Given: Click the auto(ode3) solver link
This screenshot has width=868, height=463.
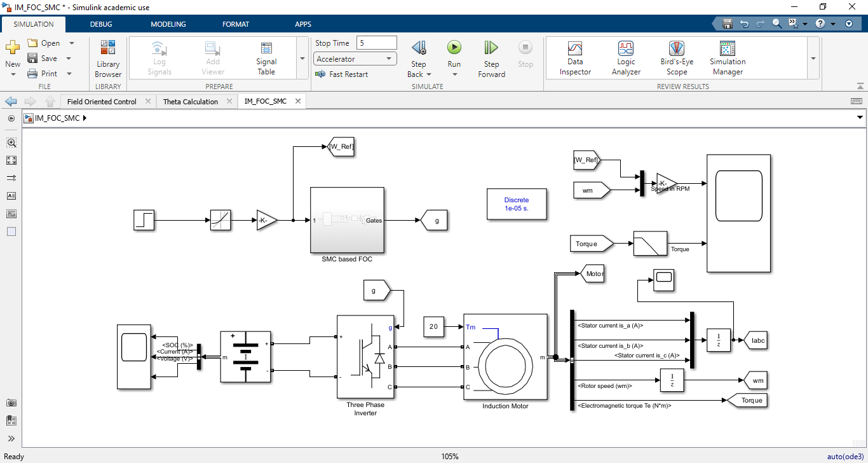Looking at the screenshot, I should tap(844, 456).
